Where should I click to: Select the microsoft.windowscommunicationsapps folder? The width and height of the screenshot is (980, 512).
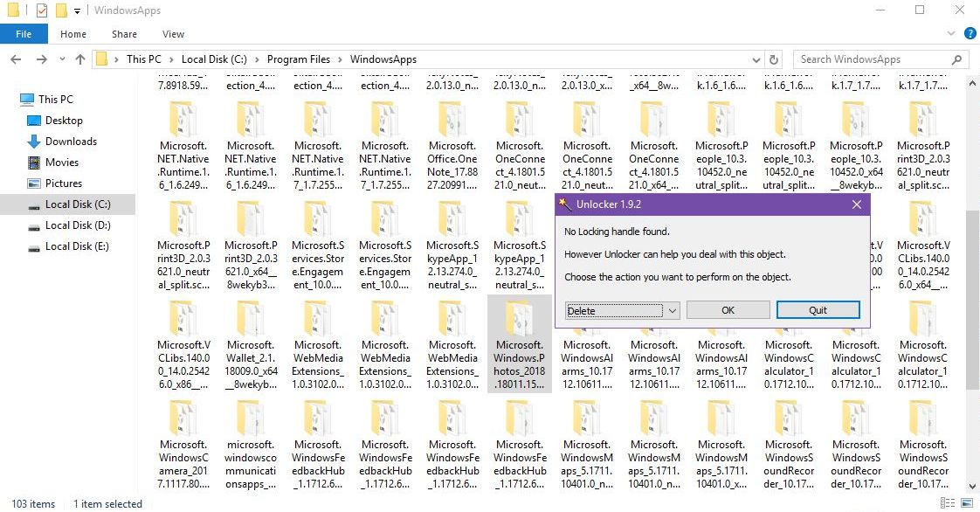pos(250,445)
